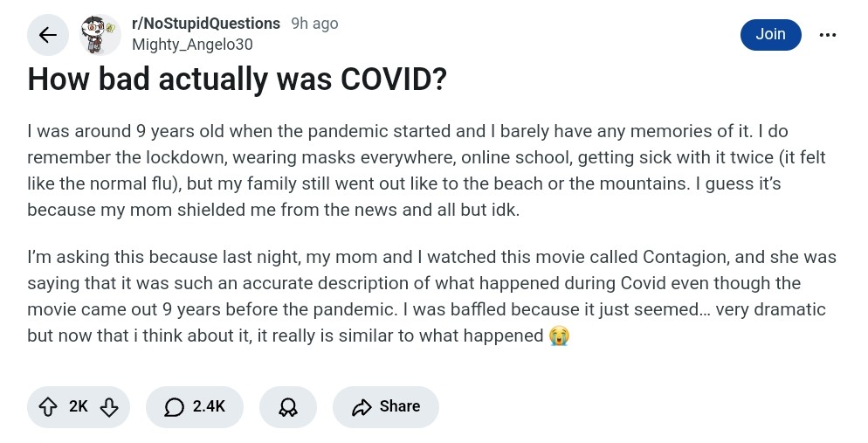The image size is (868, 443).
Task: Click the word Contagion in the post
Action: pos(685,258)
